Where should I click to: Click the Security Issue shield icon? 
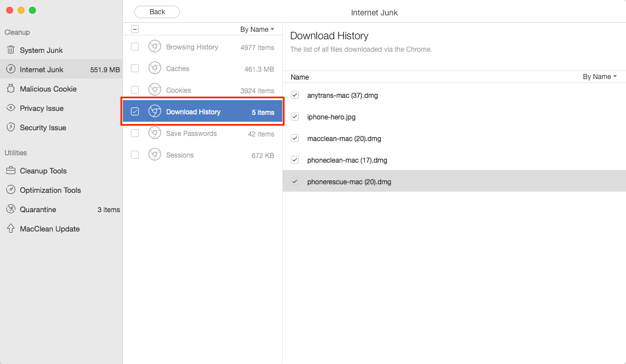(11, 127)
